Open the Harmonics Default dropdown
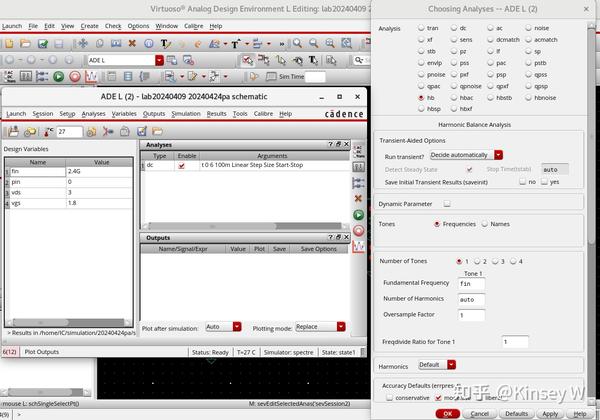 [452, 365]
